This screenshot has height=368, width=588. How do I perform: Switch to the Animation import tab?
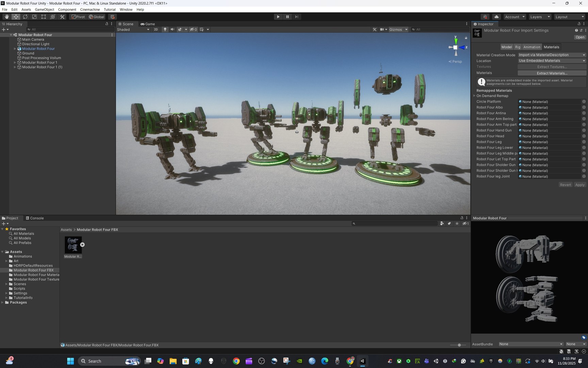click(532, 47)
